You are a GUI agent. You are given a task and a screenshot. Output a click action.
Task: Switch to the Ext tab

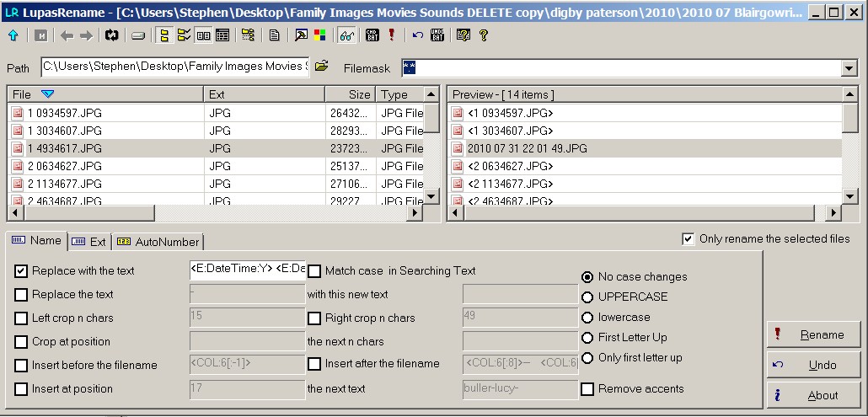pos(89,242)
